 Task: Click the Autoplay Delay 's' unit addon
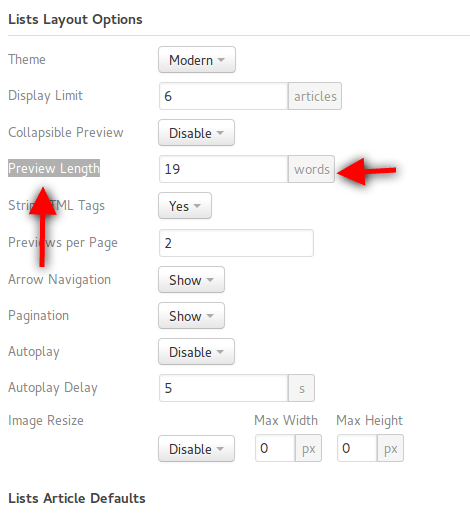click(301, 388)
